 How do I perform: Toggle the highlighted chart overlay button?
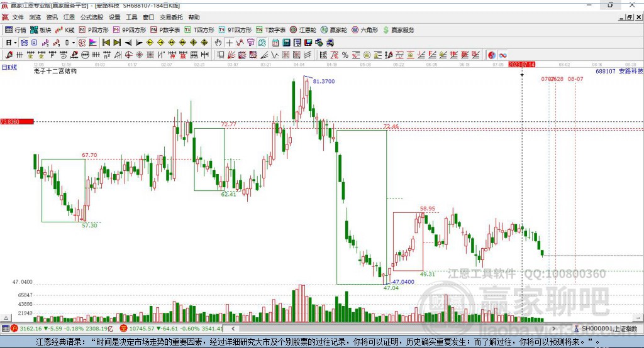click(x=25, y=42)
